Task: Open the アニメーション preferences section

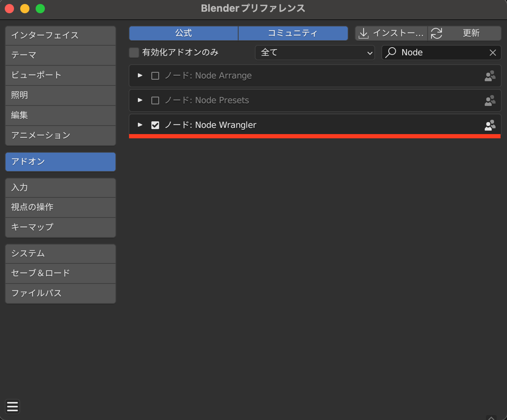Action: [x=61, y=135]
